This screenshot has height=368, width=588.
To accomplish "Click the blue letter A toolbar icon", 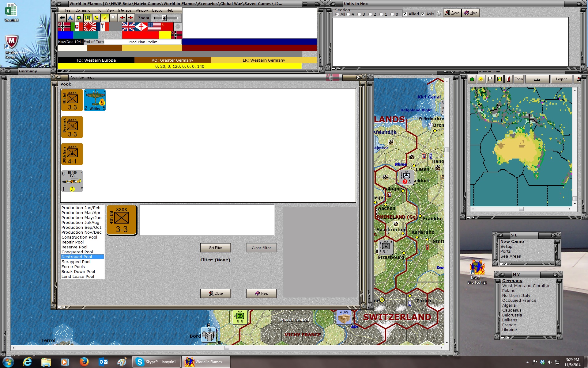I will (x=70, y=18).
